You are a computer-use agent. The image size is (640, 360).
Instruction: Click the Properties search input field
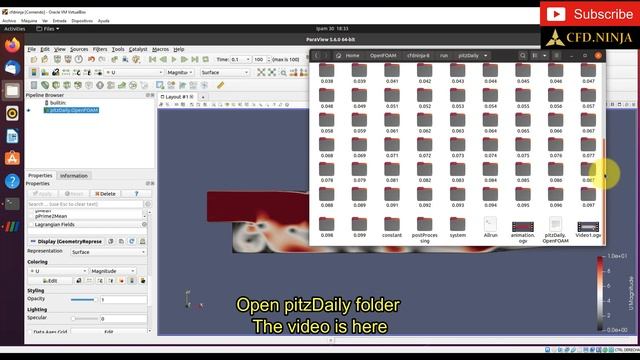pyautogui.click(x=85, y=204)
